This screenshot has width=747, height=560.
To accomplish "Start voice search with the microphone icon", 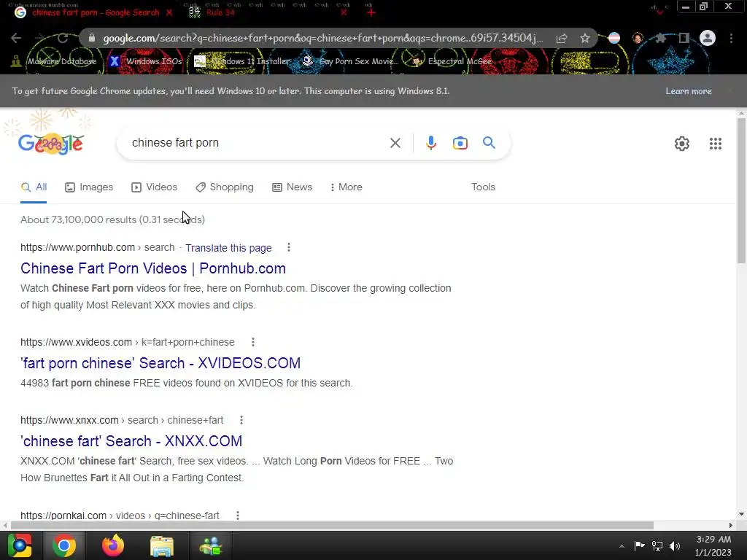I will (430, 143).
